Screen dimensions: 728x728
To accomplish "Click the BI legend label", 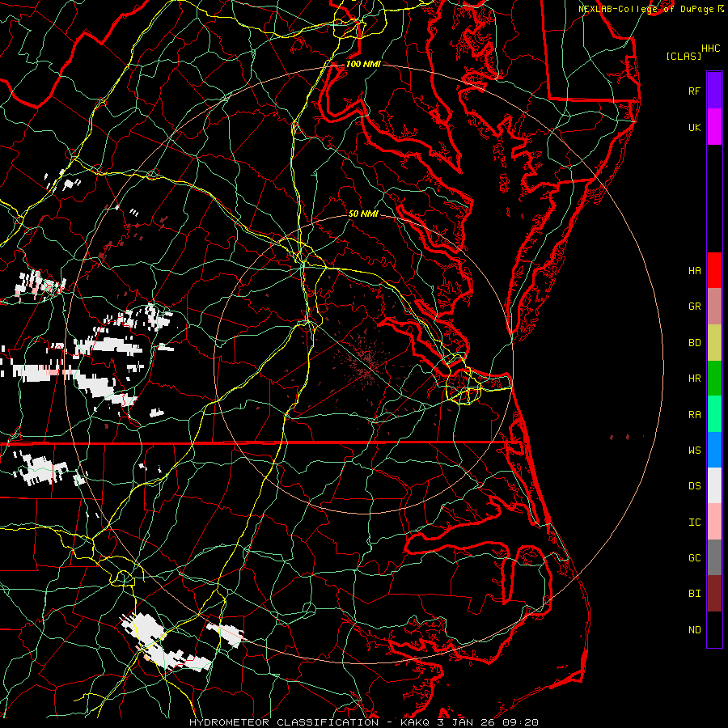I will (x=694, y=594).
